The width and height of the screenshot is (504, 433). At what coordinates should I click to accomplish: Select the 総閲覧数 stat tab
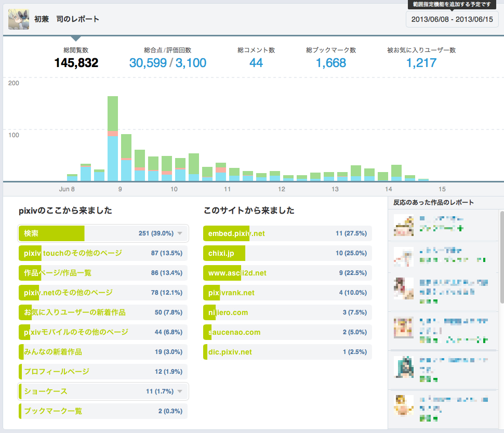pyautogui.click(x=76, y=58)
